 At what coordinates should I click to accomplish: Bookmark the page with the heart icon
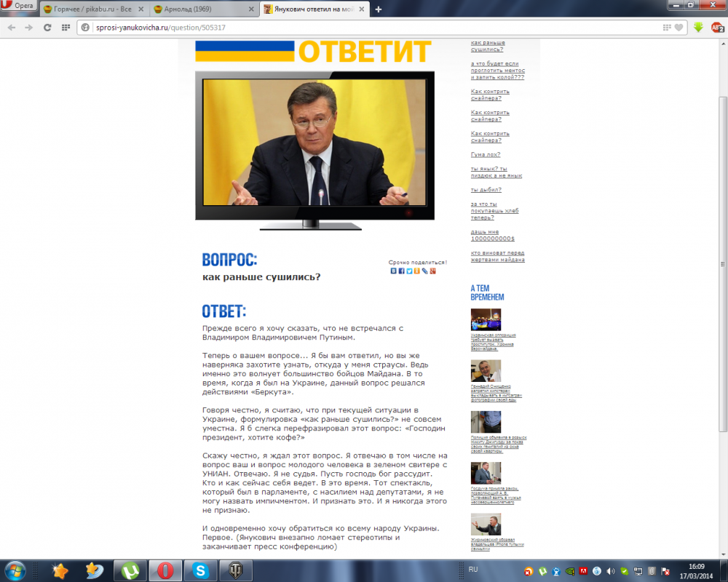(678, 28)
